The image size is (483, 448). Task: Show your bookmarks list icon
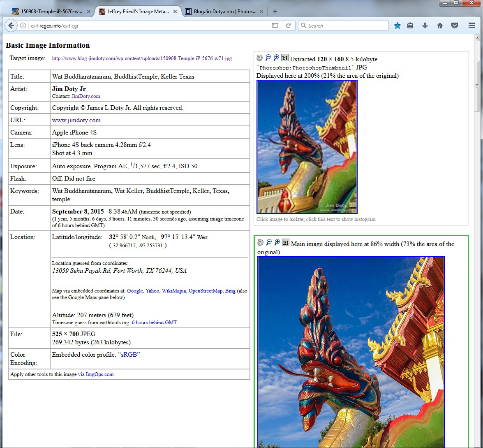point(410,26)
